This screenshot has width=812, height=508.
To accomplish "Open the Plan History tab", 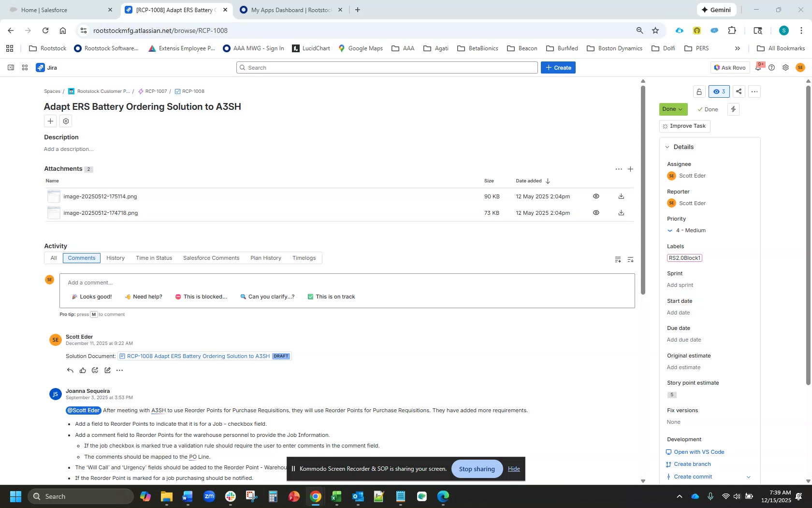I will [x=266, y=258].
